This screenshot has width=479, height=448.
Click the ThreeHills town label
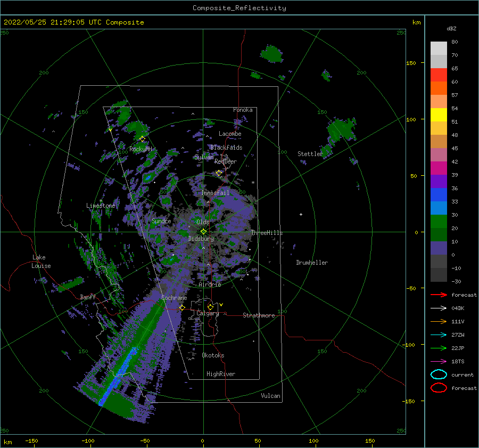pyautogui.click(x=267, y=233)
